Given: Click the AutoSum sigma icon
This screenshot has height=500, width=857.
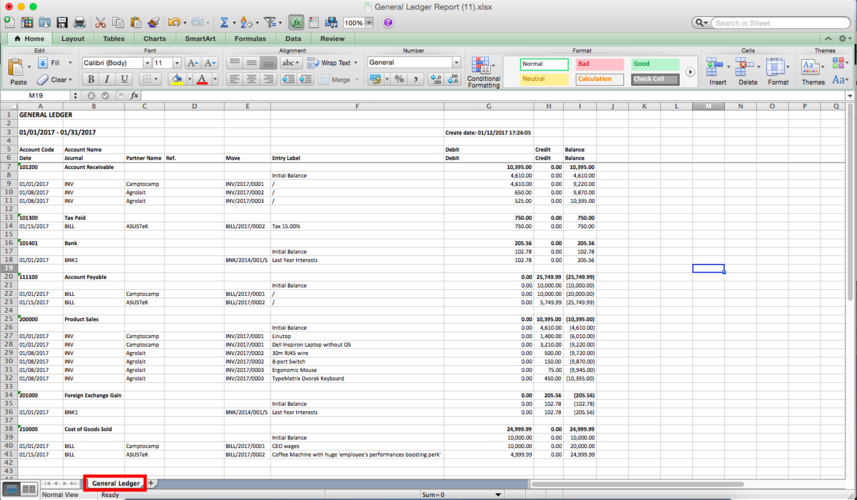Looking at the screenshot, I should tap(224, 22).
